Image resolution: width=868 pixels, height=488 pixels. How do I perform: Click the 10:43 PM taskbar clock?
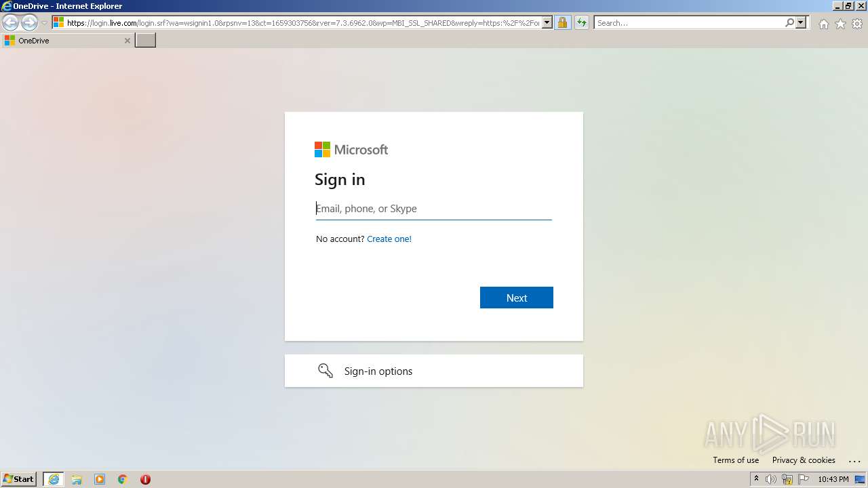(833, 479)
